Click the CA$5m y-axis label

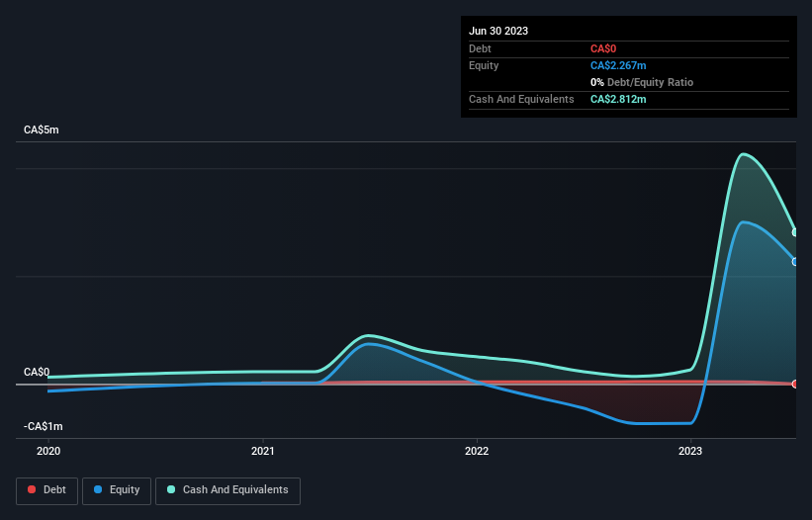coord(42,130)
